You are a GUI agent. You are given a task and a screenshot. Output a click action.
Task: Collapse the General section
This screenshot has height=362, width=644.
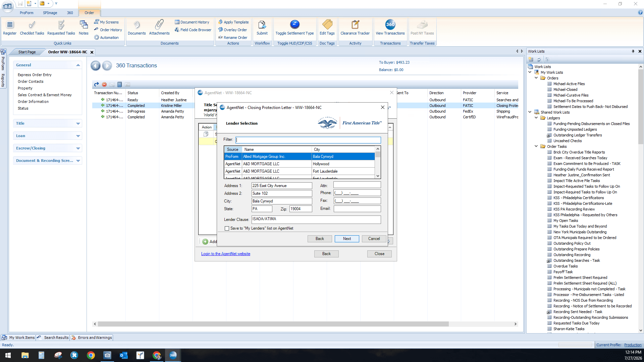coord(78,65)
